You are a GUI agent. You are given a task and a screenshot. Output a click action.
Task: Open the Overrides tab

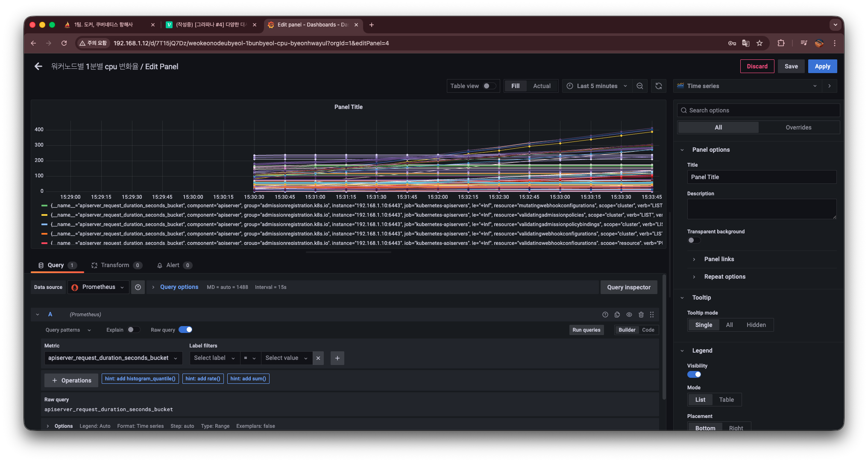798,127
